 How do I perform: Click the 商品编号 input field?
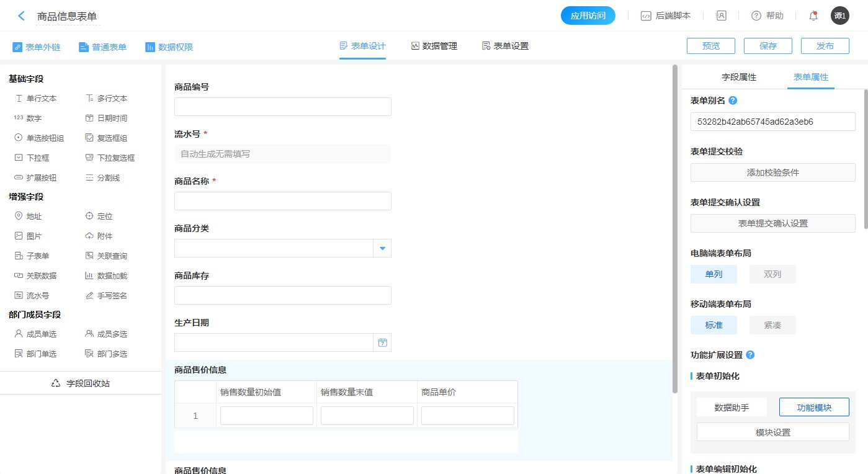coord(282,107)
